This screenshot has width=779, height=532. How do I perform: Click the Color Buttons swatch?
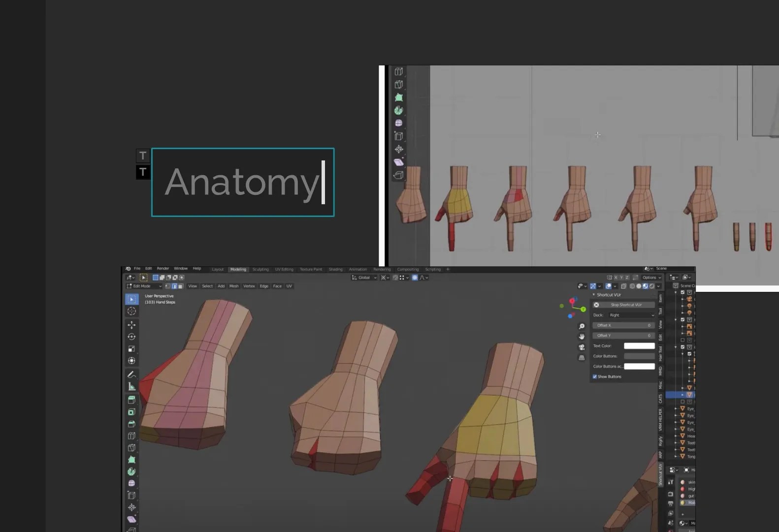pos(639,356)
